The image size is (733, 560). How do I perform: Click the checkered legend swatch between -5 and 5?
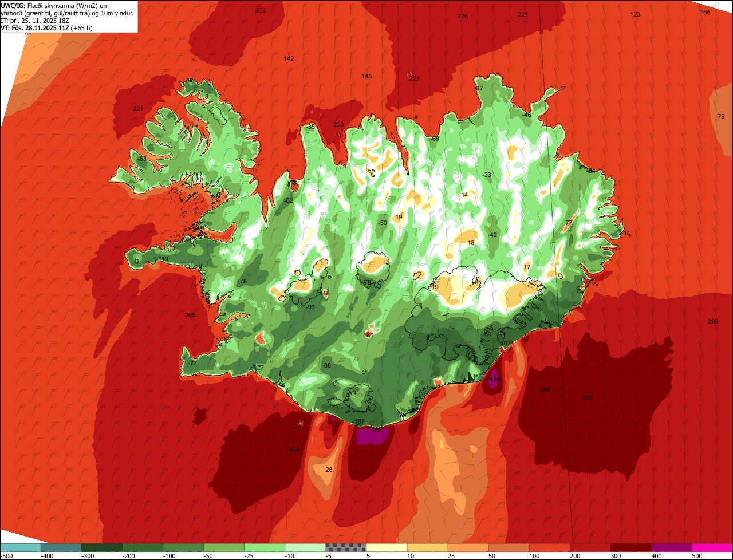coord(346,547)
